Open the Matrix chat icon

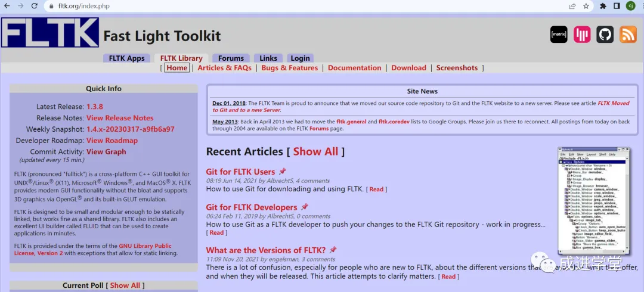pos(559,35)
